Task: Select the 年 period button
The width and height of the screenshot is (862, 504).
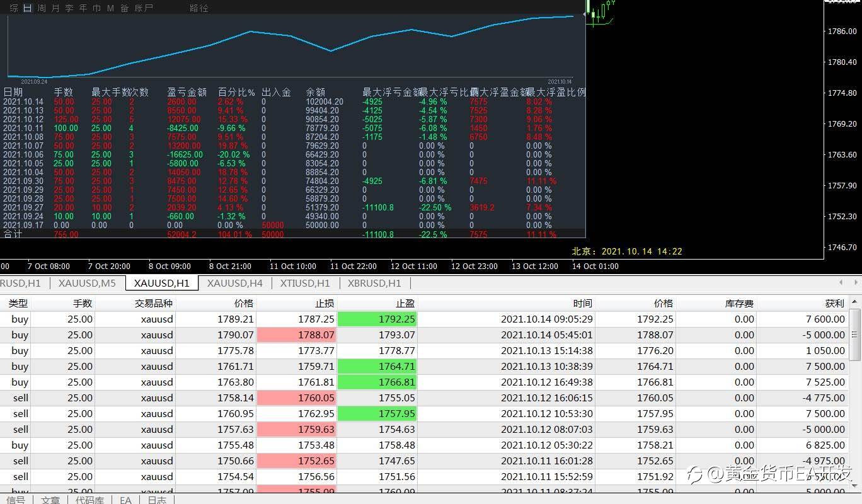Action: 83,8
